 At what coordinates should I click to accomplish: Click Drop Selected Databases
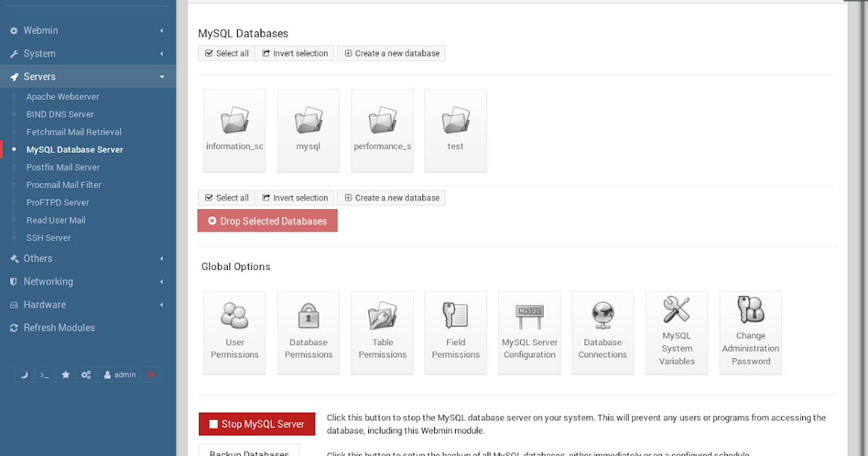coord(267,221)
